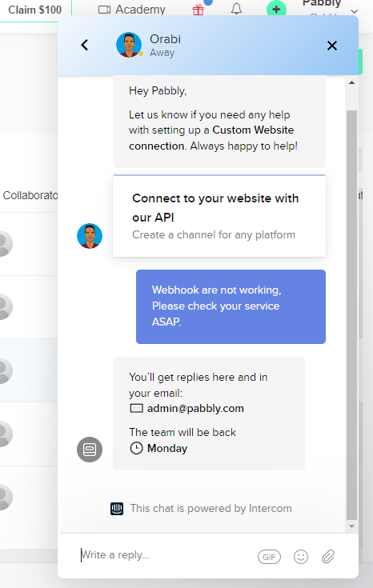Open the notifications bell
This screenshot has width=373, height=588.
tap(236, 9)
